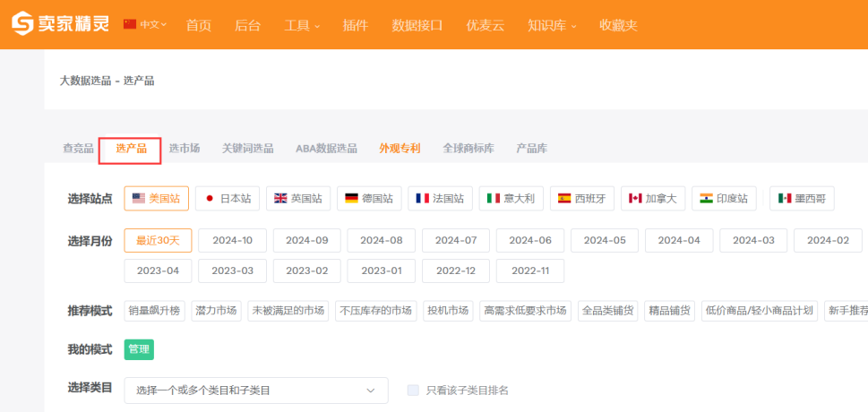Screen dimensions: 868x412
Task: Choose month 2024-09
Action: 307,240
